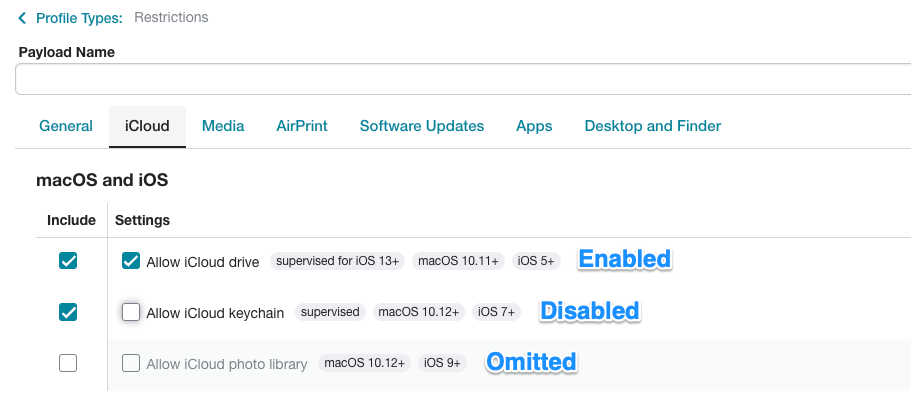Check Include box for iCloud photo library
Viewport: 911px width, 410px height.
[x=68, y=364]
